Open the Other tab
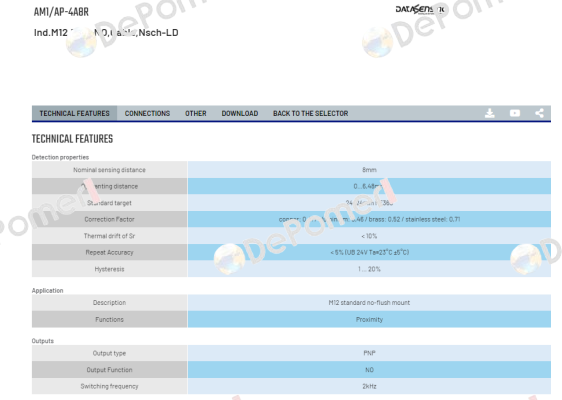The image size is (562, 400). (x=196, y=114)
